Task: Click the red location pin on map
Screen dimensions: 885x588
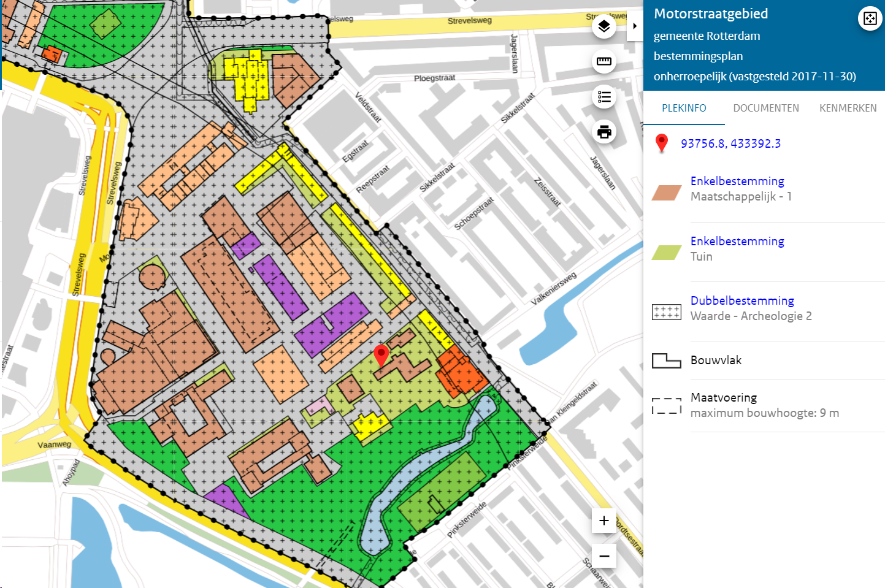Action: pyautogui.click(x=381, y=356)
